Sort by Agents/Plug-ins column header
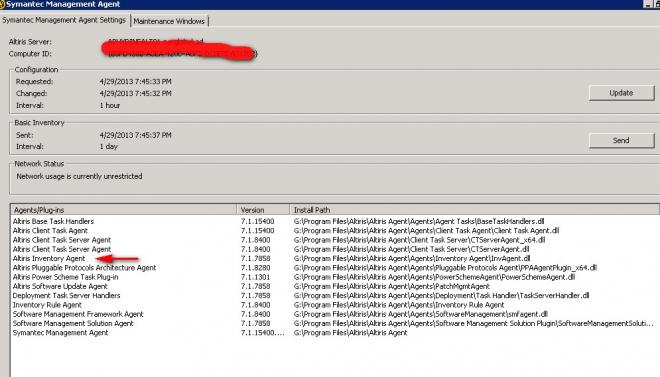 123,210
